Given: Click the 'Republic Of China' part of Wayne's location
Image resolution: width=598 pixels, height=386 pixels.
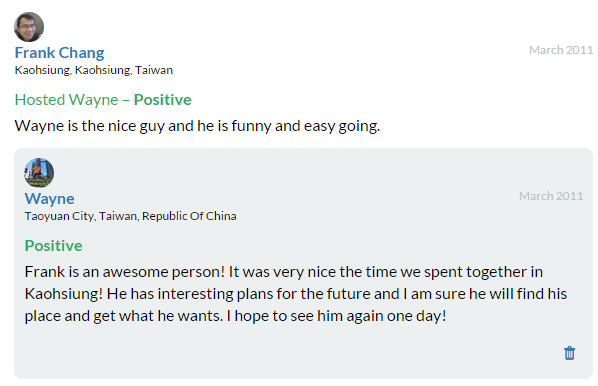Looking at the screenshot, I should point(189,216).
